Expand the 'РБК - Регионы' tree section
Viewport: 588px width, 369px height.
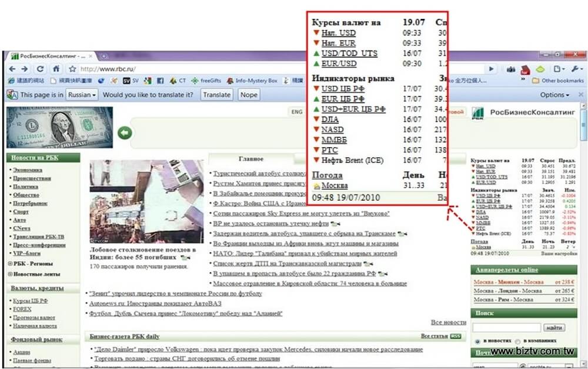(x=10, y=264)
